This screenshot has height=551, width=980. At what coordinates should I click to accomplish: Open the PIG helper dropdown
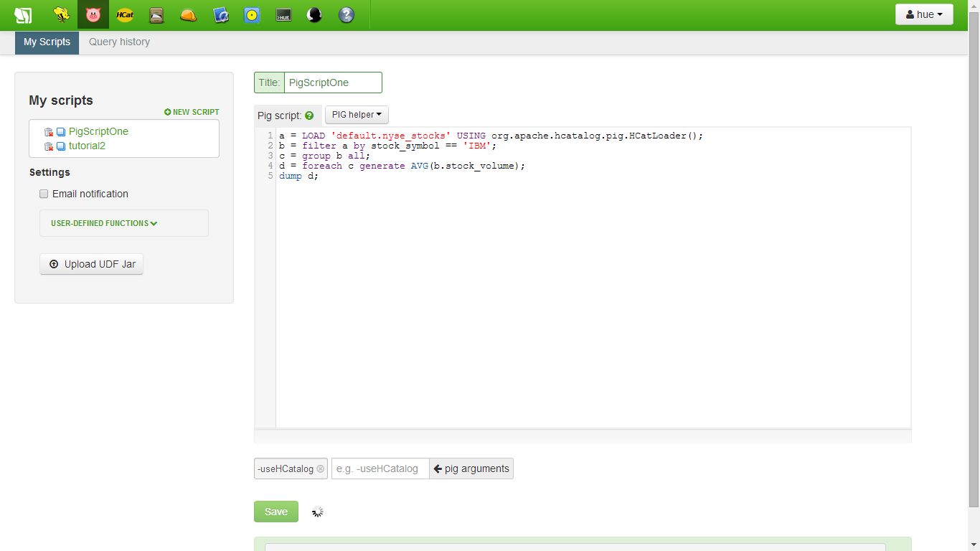[x=357, y=115]
